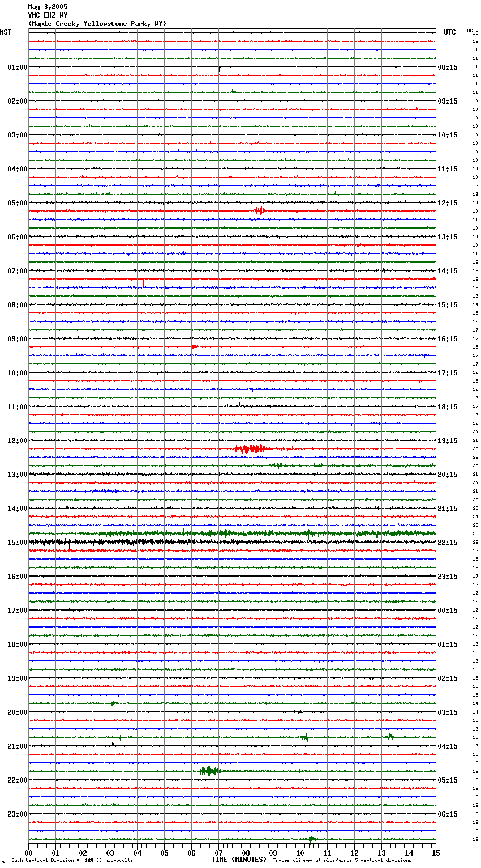Viewport: 481px width, 868px height.
Task: Click the 'Each Vertical Division' scale note
Action: pyautogui.click(x=72, y=861)
